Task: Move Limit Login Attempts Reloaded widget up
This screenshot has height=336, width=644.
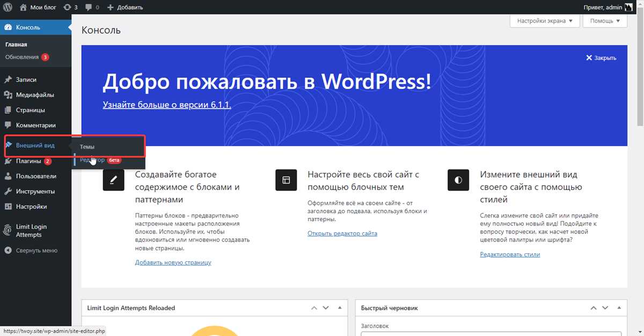Action: 314,308
